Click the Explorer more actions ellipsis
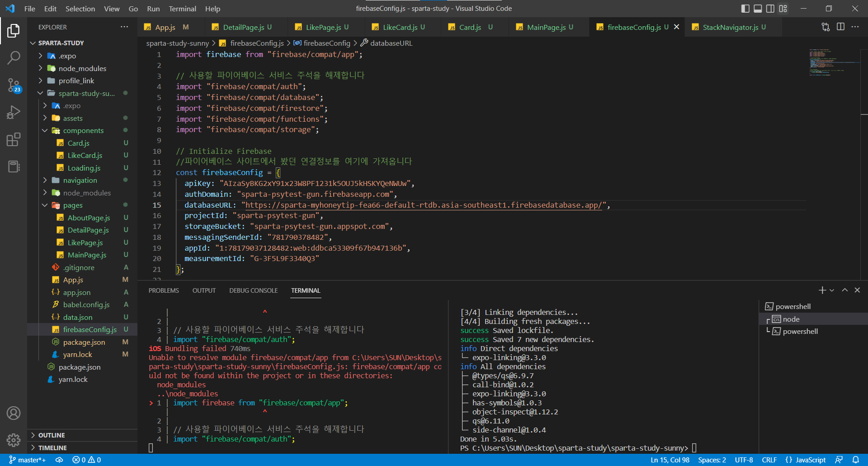The width and height of the screenshot is (868, 466). (124, 27)
